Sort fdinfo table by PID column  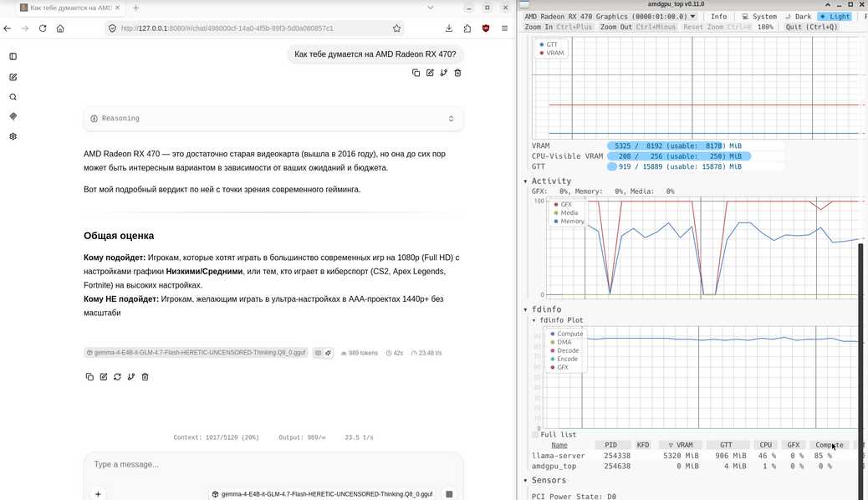(611, 445)
